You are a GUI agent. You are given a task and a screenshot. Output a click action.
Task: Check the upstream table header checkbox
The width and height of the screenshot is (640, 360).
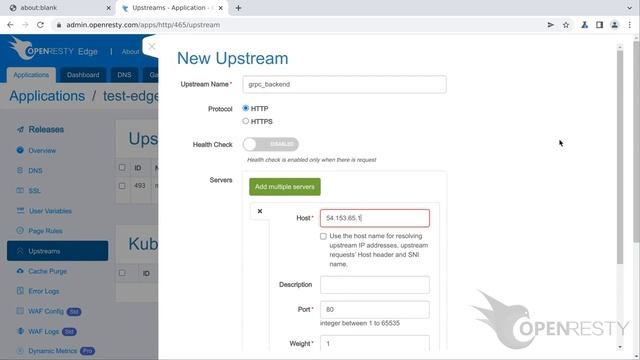coord(122,167)
